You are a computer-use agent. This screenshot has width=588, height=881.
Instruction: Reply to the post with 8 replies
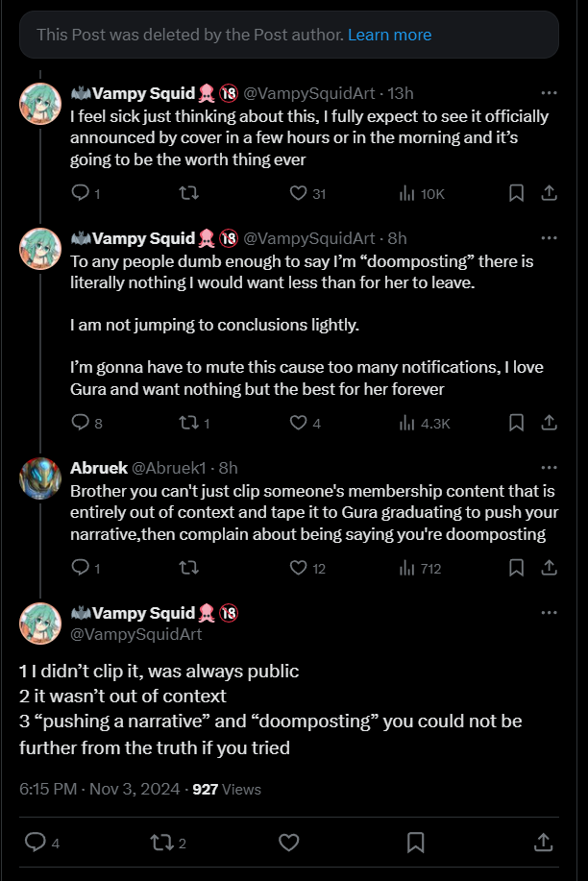[x=81, y=423]
